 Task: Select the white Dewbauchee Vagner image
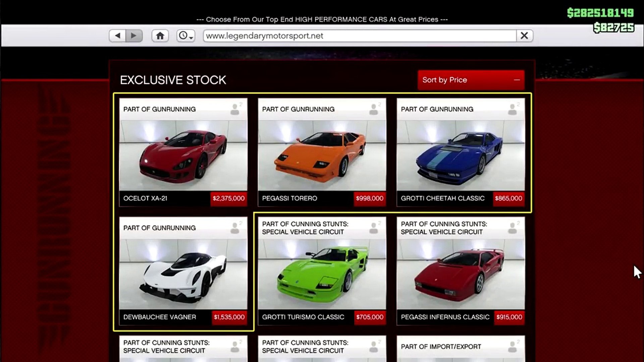183,274
